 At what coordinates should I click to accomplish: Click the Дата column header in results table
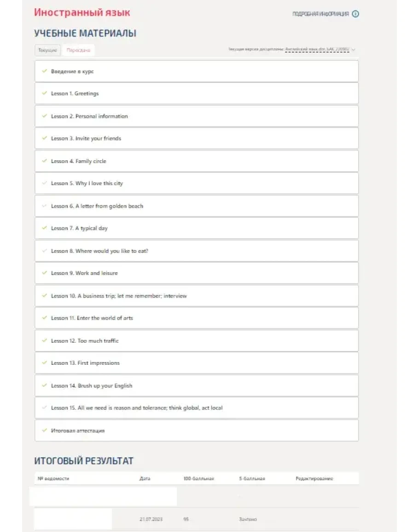tap(145, 479)
